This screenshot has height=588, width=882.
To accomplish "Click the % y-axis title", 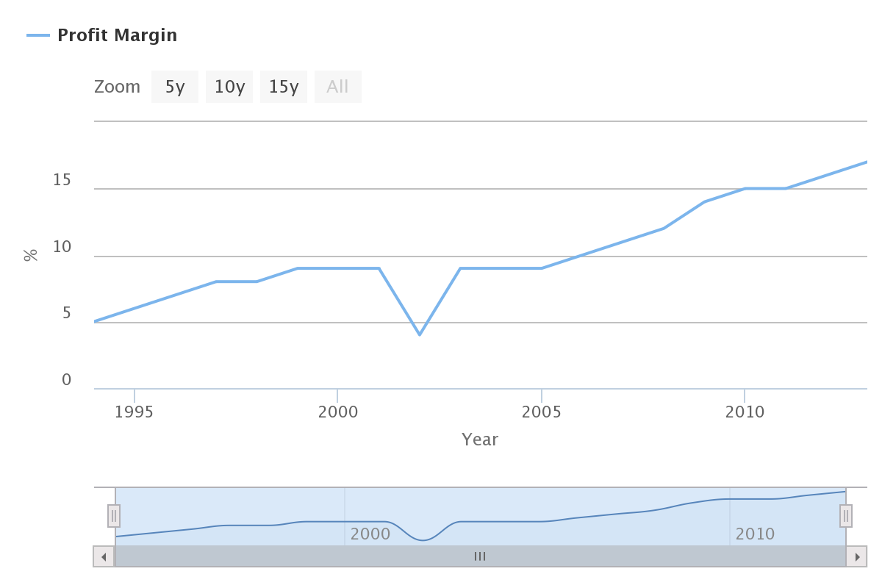I will [x=31, y=255].
